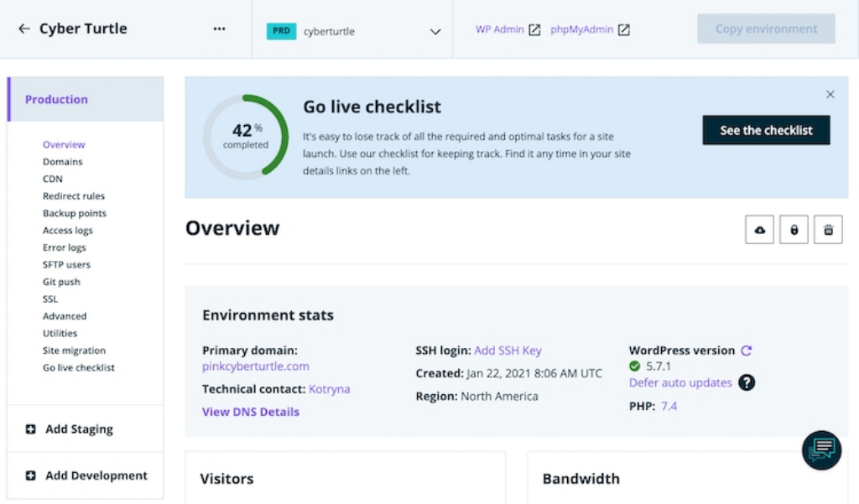Click the back arrow beside Cyber Turtle
The height and width of the screenshot is (504, 859).
tap(23, 29)
